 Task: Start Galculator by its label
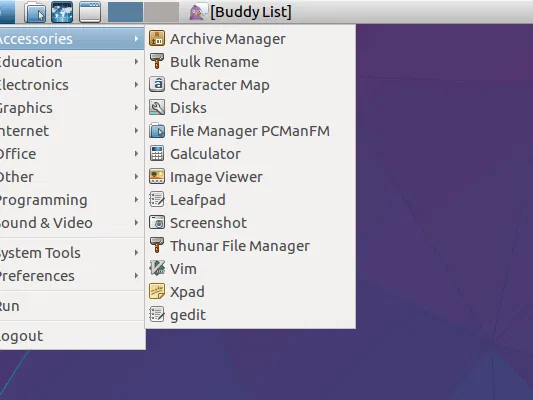pos(205,154)
